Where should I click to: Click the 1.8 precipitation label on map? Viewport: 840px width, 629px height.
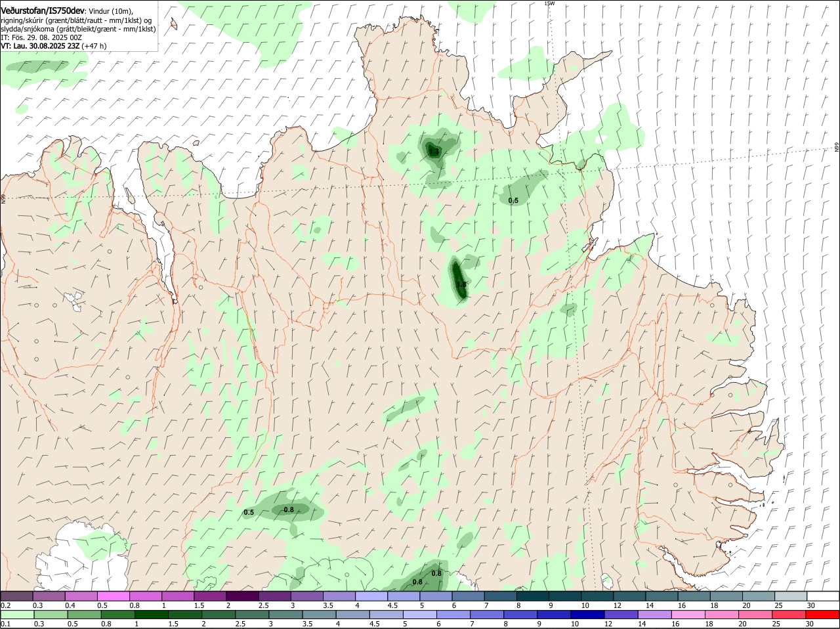461,284
